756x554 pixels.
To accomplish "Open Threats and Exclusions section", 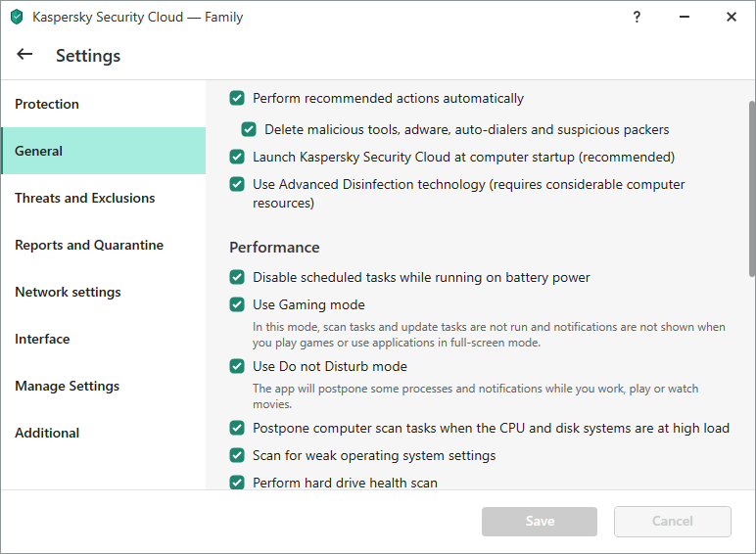I will coord(103,198).
